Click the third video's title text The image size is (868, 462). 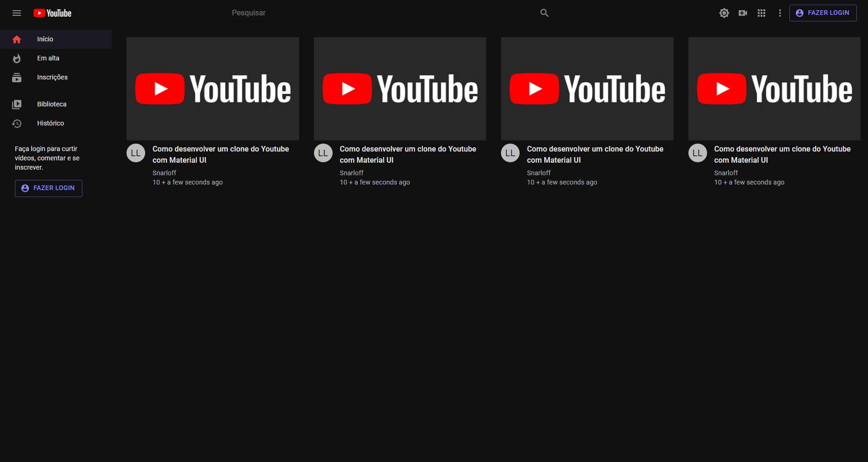595,154
